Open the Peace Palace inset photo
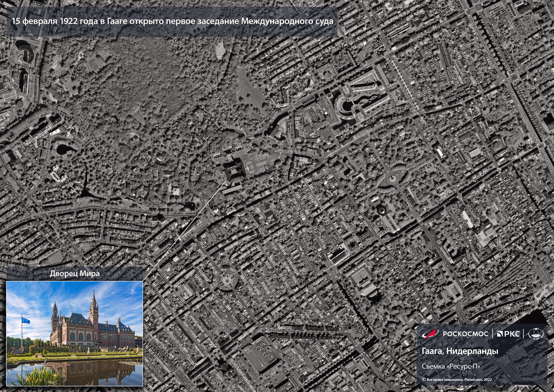Image resolution: width=554 pixels, height=392 pixels. point(74,333)
